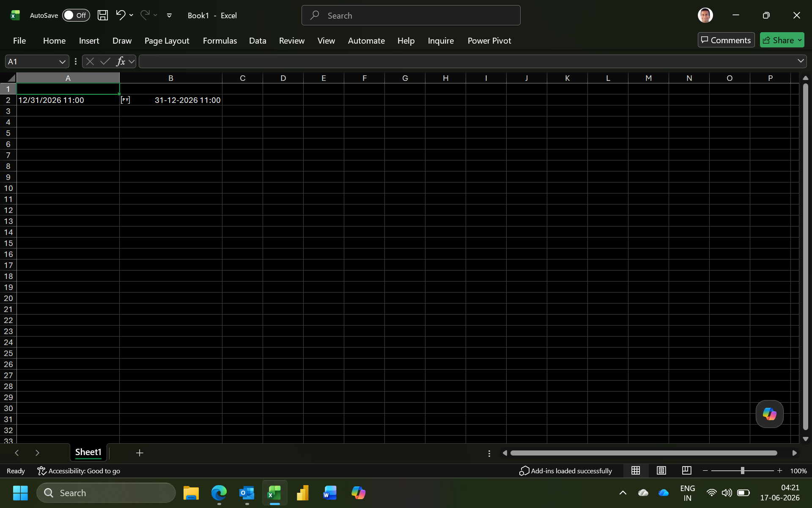The height and width of the screenshot is (508, 812).
Task: Open File Explorer from taskbar
Action: click(191, 493)
